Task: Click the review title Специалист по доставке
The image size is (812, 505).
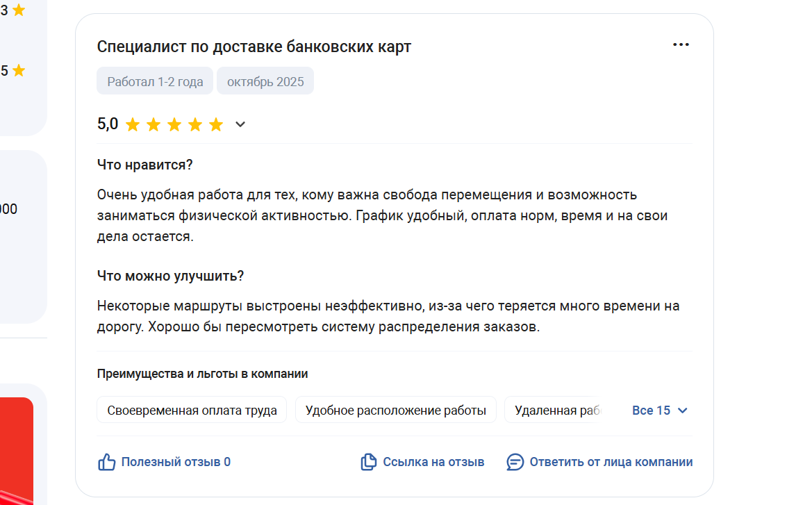Action: coord(254,47)
